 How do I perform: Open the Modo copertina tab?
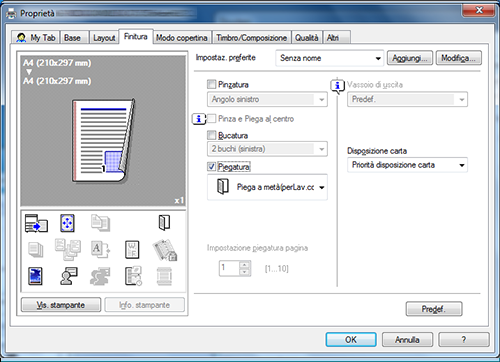(x=182, y=37)
